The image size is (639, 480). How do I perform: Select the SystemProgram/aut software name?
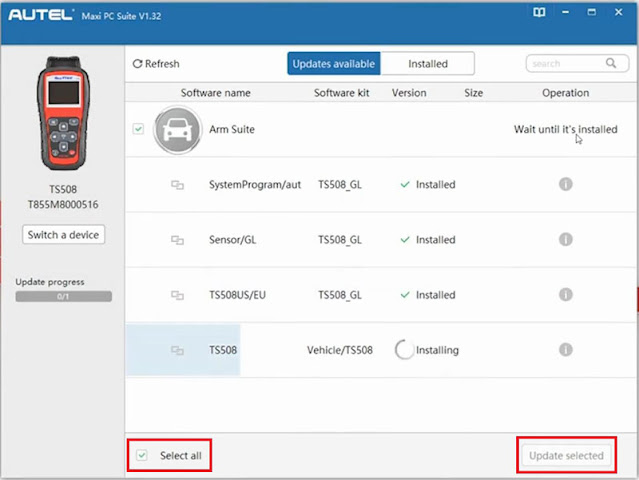coord(255,185)
